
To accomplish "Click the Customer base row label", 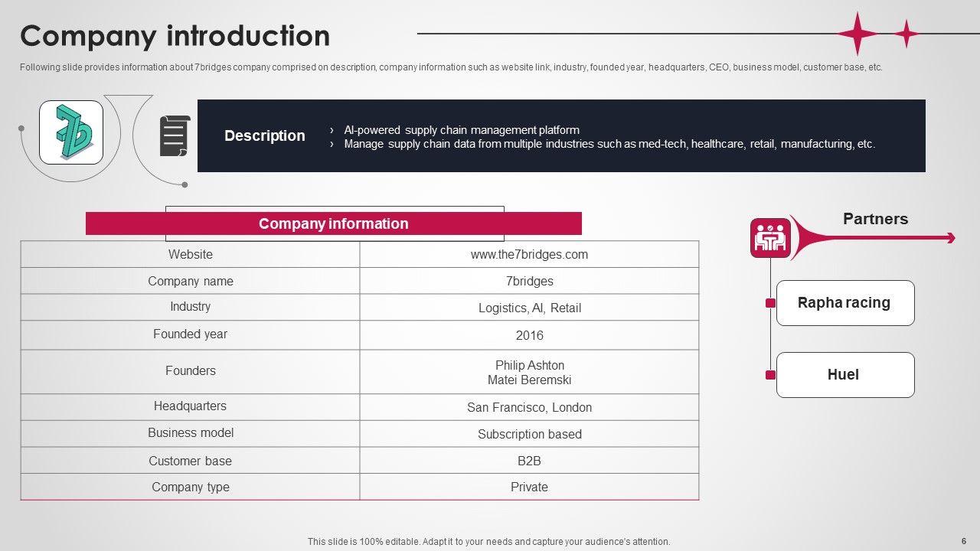I will pos(191,461).
